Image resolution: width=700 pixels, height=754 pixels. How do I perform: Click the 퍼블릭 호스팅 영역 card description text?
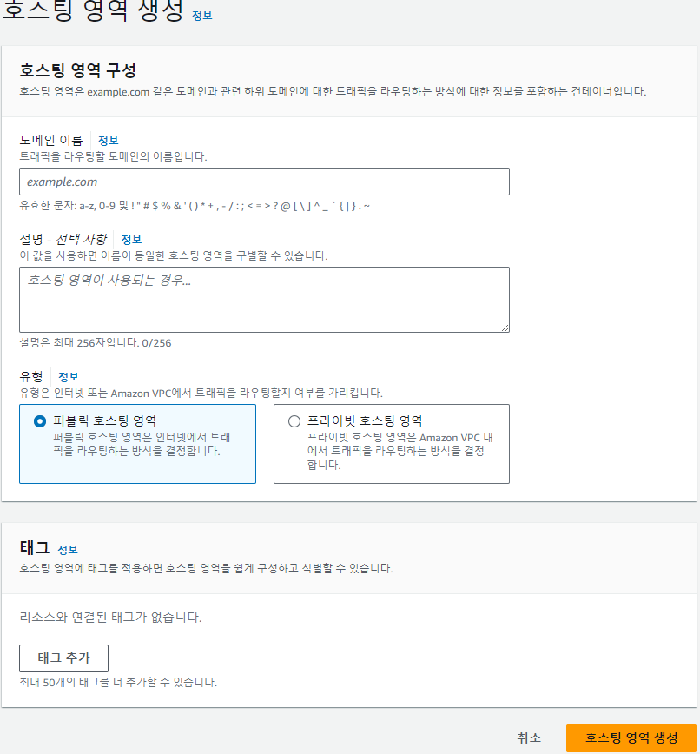[142, 444]
